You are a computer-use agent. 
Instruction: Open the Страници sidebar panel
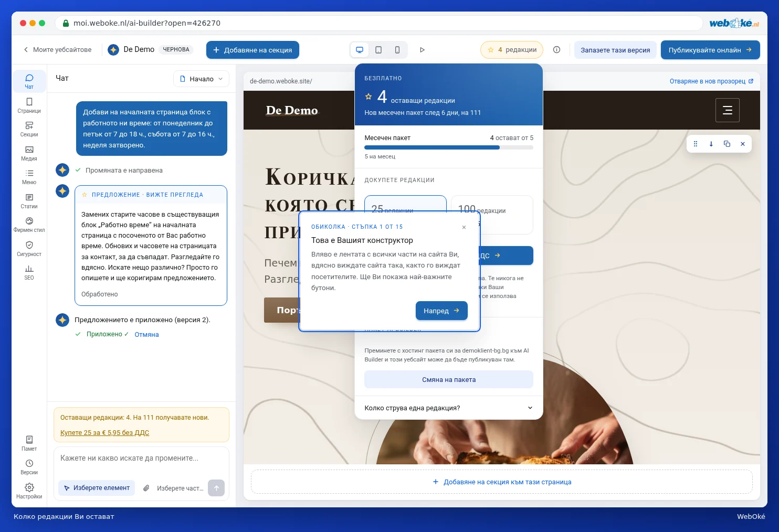coord(29,105)
